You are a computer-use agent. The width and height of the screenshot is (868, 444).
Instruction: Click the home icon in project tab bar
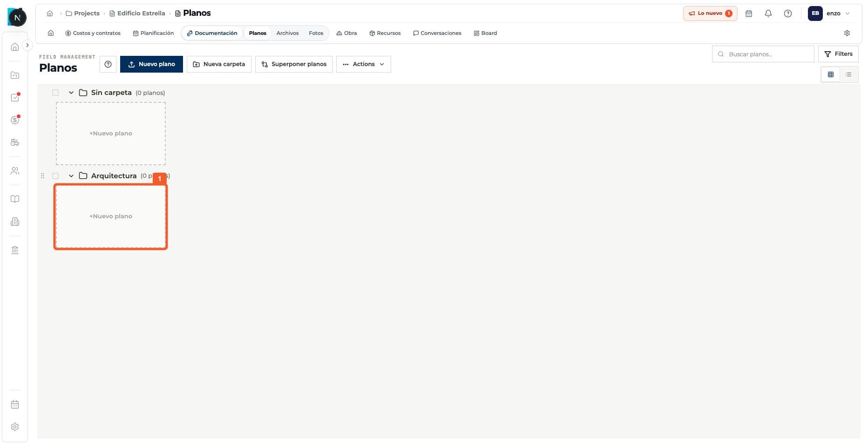coord(51,33)
